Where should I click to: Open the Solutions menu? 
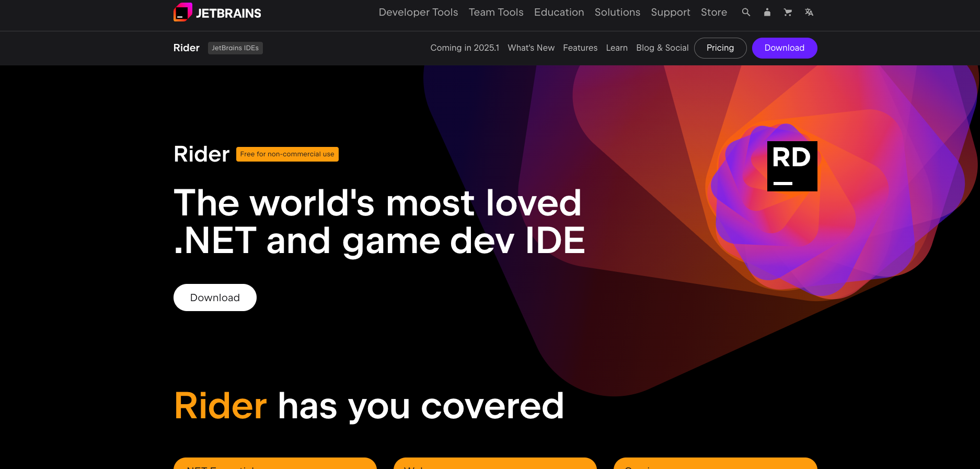coord(617,12)
